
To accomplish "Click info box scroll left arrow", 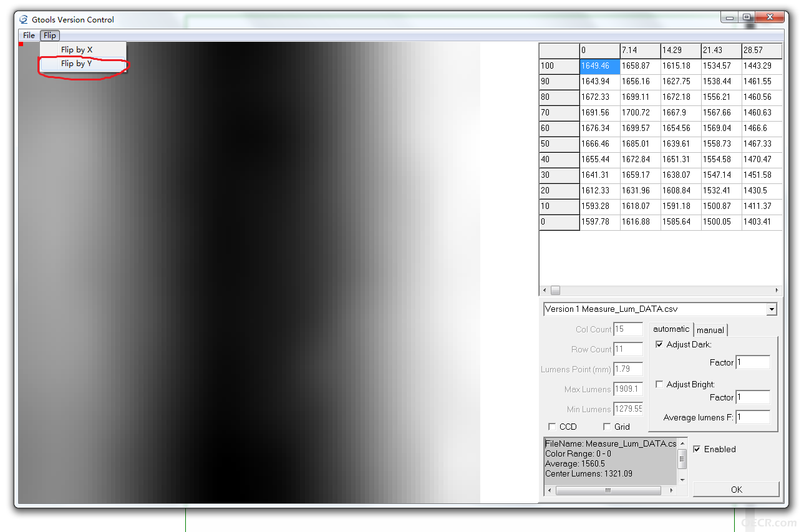I will click(550, 491).
